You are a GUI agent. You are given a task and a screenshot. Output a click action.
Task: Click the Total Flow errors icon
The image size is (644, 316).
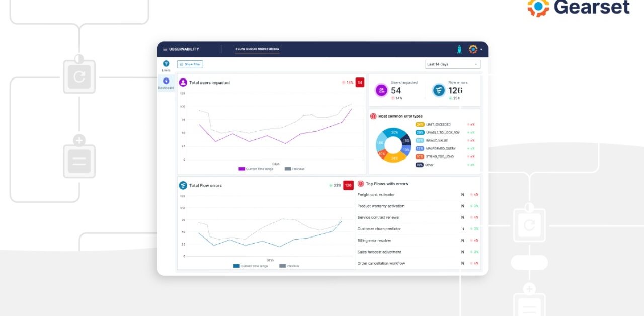pos(183,185)
